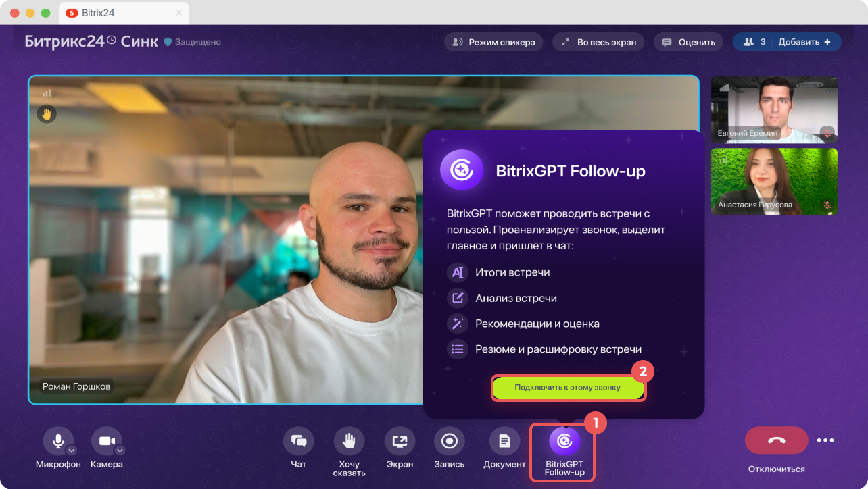This screenshot has width=868, height=489.
Task: Start call recording with Запись icon
Action: 450,441
